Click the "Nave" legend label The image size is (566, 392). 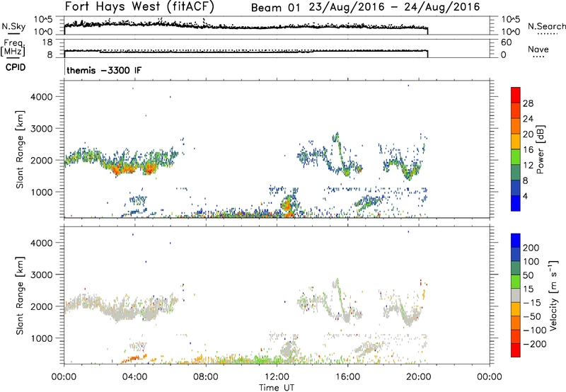538,49
